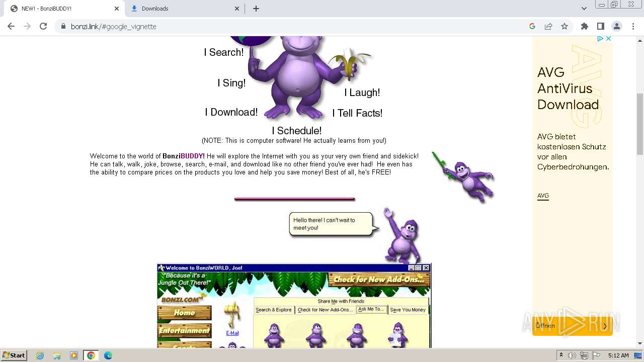Click the AVG AntiVirus Download headline
The image size is (644, 362).
click(x=568, y=88)
